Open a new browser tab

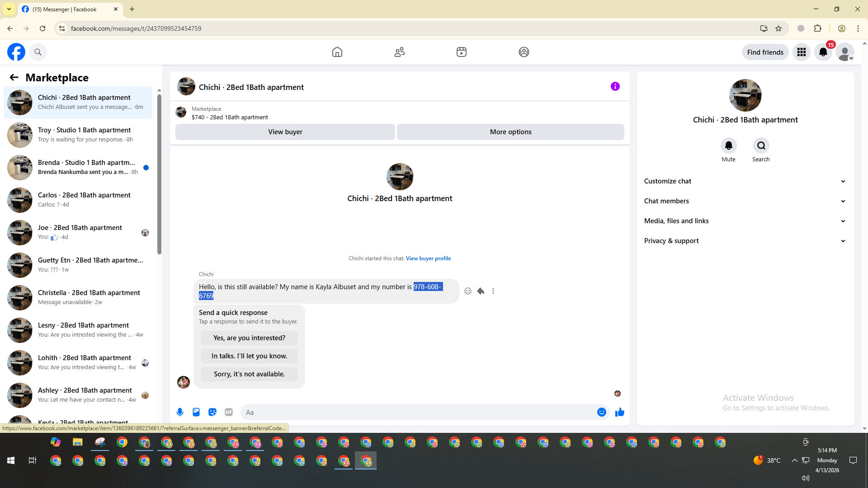pyautogui.click(x=132, y=9)
